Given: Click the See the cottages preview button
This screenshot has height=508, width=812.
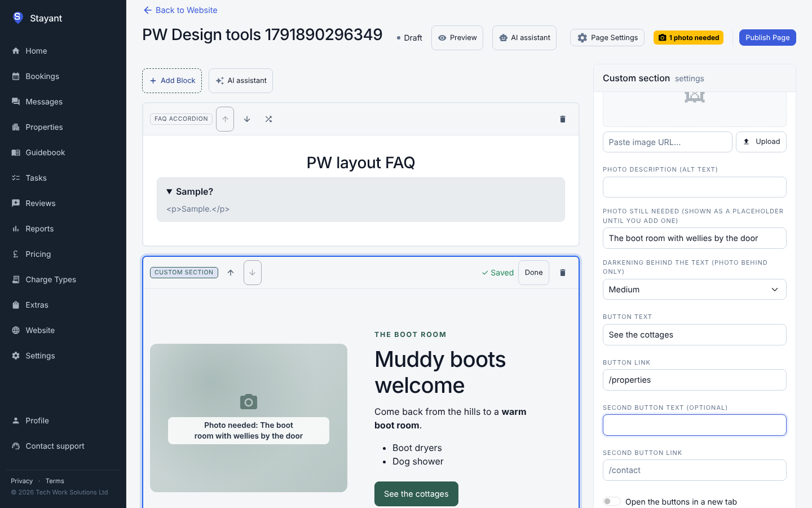Looking at the screenshot, I should 416,494.
